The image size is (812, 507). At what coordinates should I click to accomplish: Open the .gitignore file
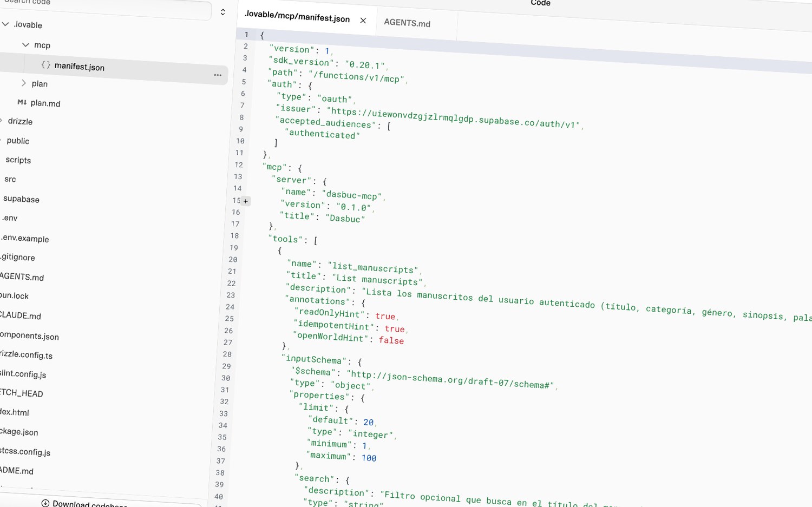click(17, 257)
